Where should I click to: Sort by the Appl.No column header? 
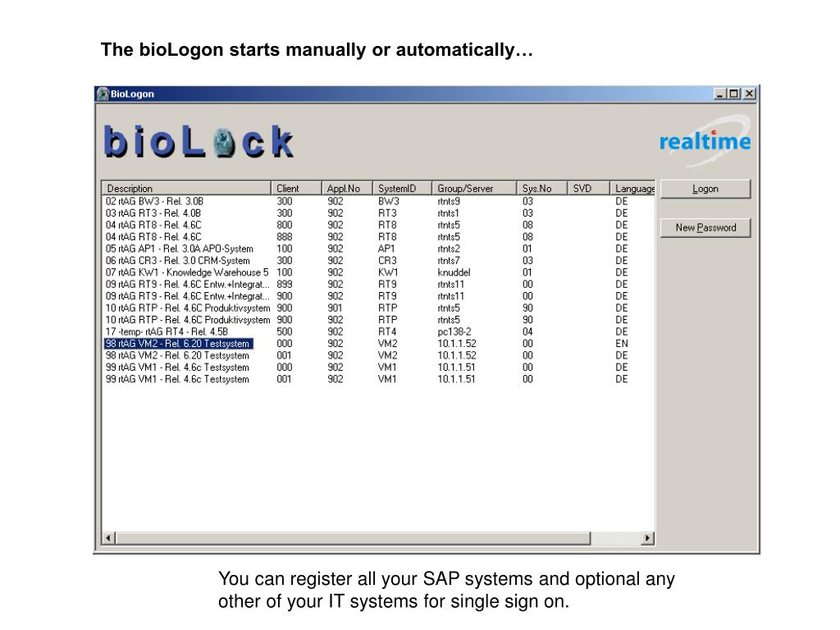tap(347, 189)
